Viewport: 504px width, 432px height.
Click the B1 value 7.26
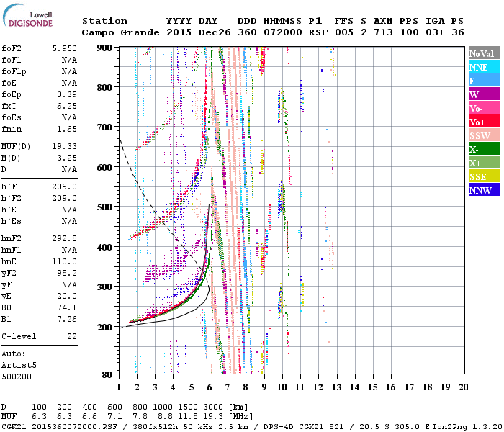67,319
